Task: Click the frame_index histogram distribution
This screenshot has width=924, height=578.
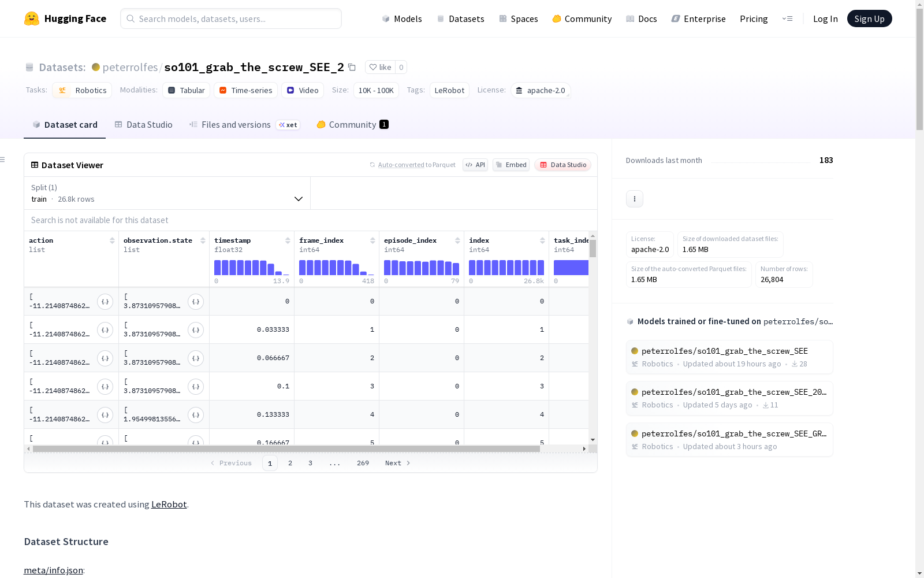Action: [x=336, y=267]
